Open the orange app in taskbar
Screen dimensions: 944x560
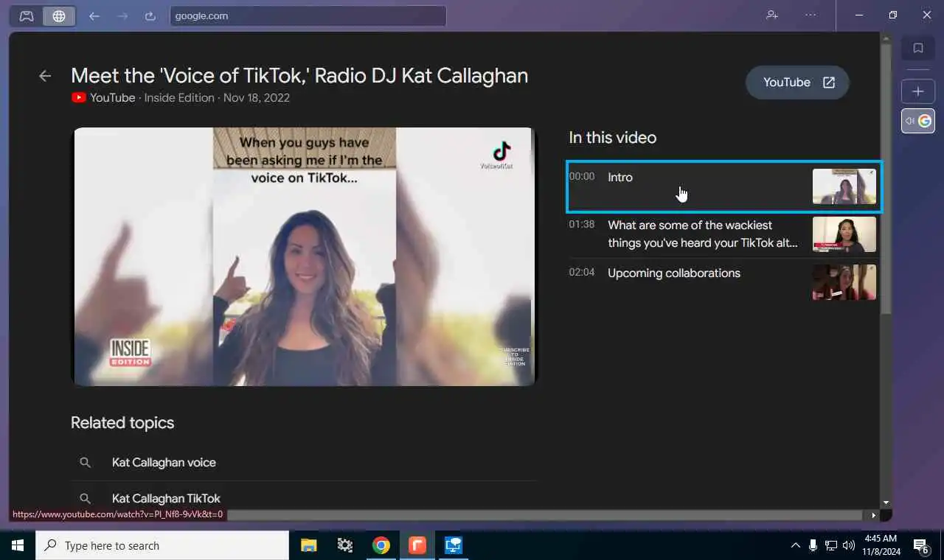pos(417,545)
